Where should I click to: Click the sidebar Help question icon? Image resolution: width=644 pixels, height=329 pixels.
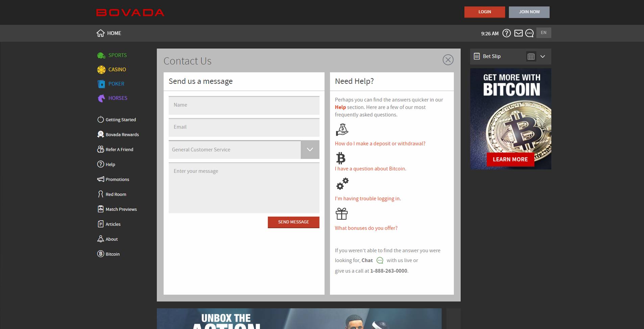[x=100, y=164]
